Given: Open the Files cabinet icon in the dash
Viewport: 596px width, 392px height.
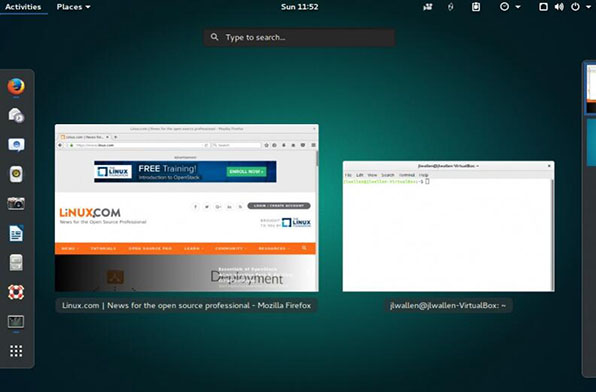Looking at the screenshot, I should 16,262.
